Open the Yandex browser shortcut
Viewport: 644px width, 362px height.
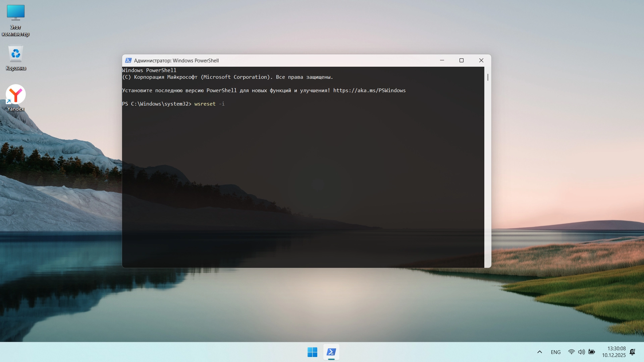click(x=15, y=97)
